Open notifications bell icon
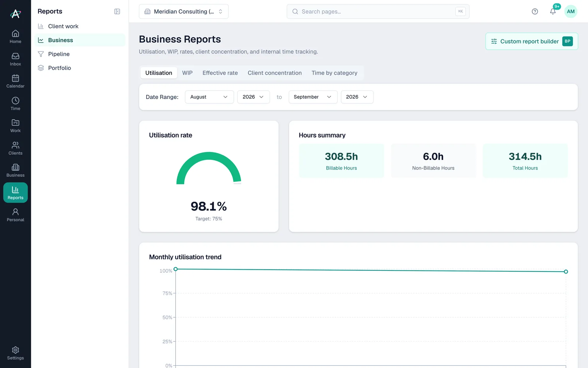The image size is (588, 368). pos(553,11)
